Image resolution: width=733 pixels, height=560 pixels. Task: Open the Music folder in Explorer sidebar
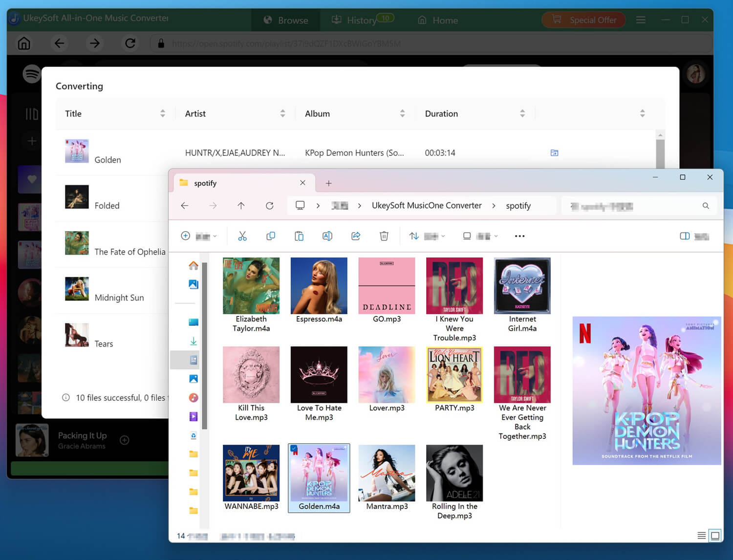193,397
